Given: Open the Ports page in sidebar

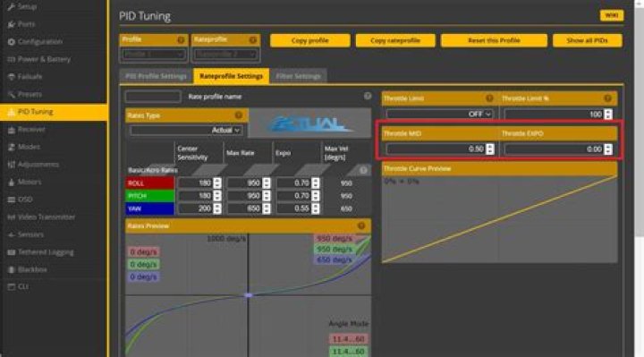Looking at the screenshot, I should (x=26, y=24).
